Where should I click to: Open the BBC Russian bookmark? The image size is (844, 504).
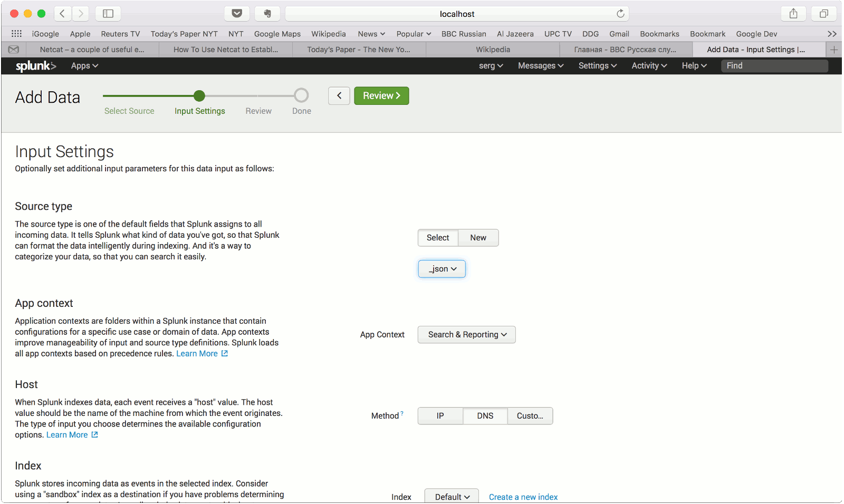coord(464,34)
